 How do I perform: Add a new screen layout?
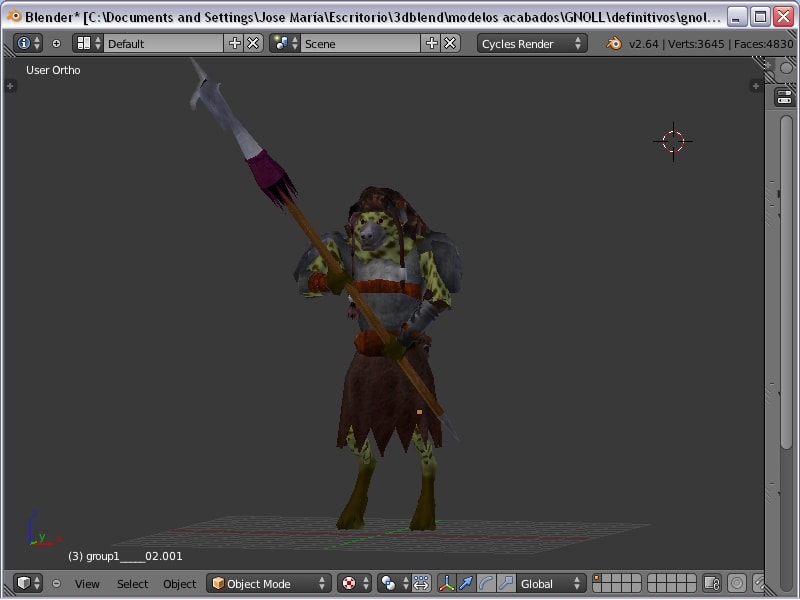235,43
